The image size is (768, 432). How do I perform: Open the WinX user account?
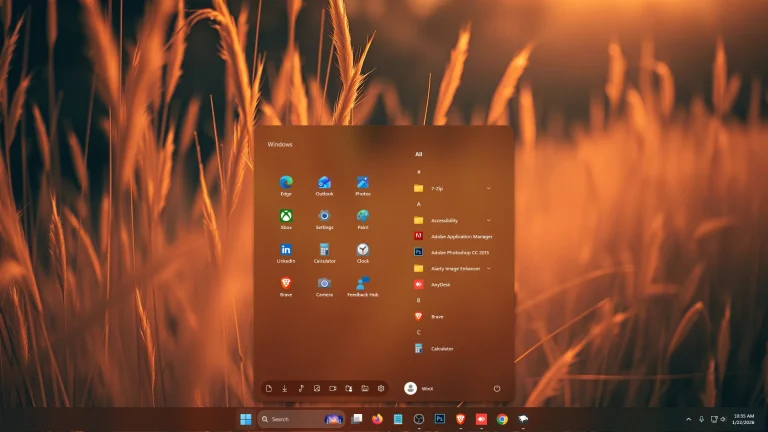[419, 388]
